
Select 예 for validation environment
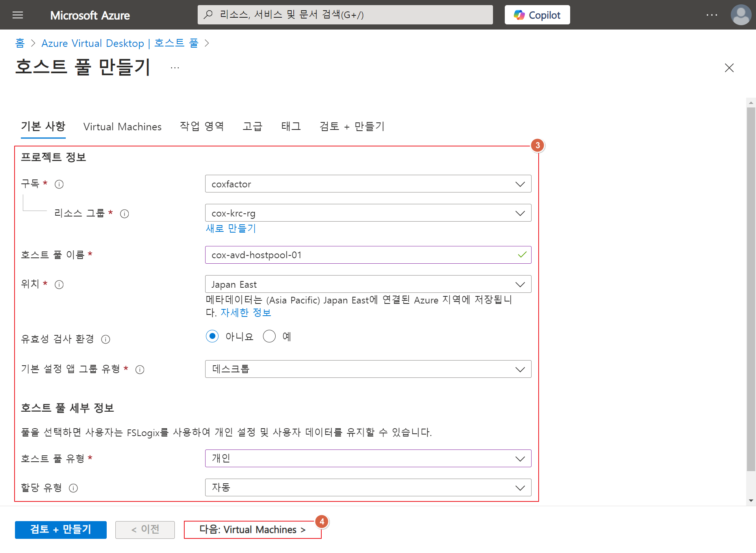[x=269, y=336]
